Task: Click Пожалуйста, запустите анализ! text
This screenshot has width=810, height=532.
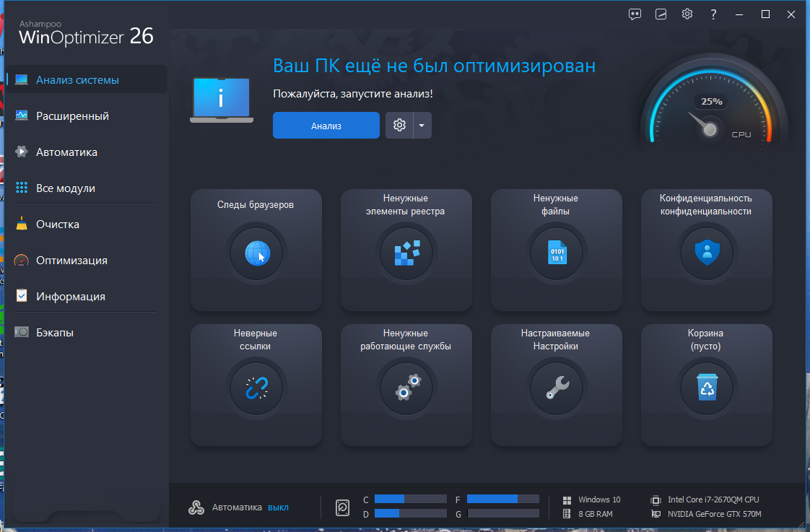Action: tap(353, 94)
